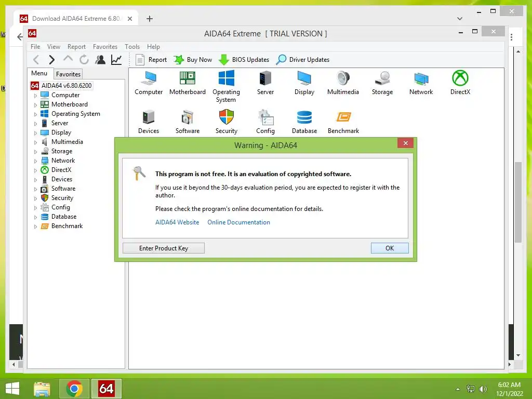Screen dimensions: 532x399
Task: Open the Benchmark category icon in main pane
Action: point(343,122)
